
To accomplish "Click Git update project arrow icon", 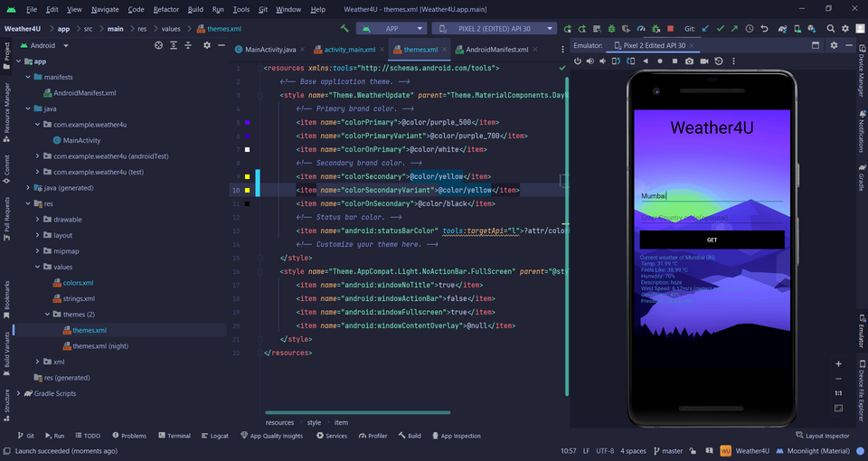I will pos(705,29).
